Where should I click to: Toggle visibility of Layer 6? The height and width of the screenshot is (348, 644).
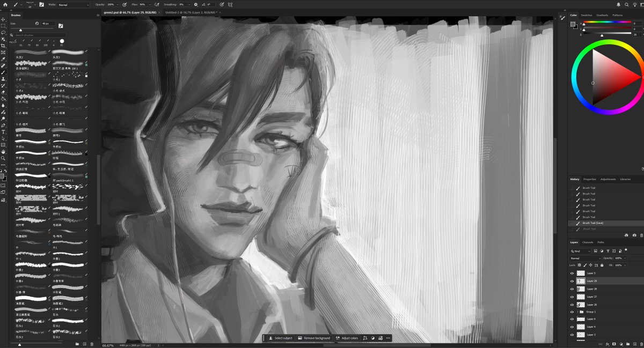[x=572, y=319]
